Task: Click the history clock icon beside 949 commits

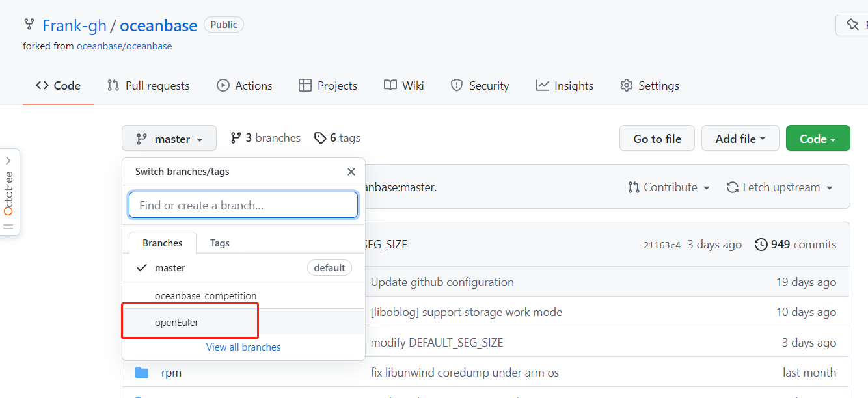Action: 761,245
